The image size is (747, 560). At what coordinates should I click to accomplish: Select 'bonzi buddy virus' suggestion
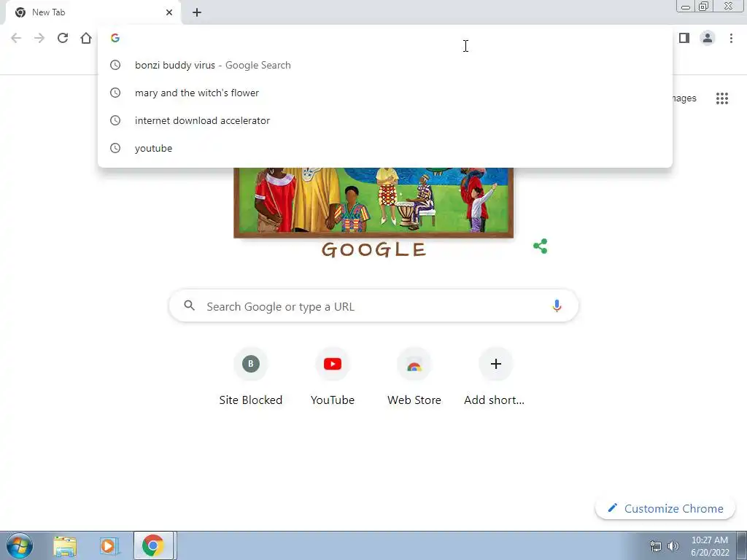385,65
